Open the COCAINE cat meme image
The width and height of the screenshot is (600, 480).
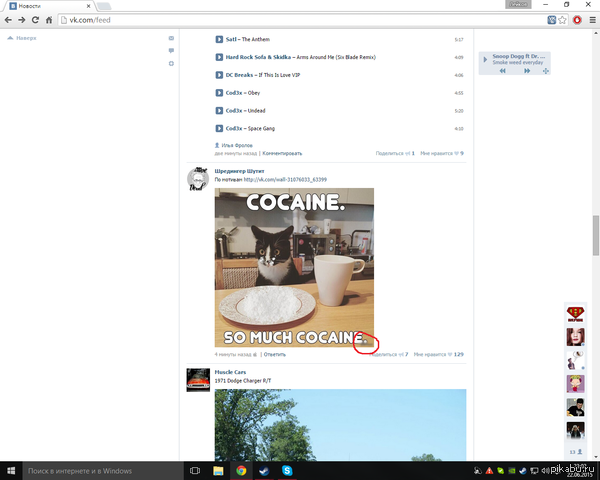(x=294, y=267)
